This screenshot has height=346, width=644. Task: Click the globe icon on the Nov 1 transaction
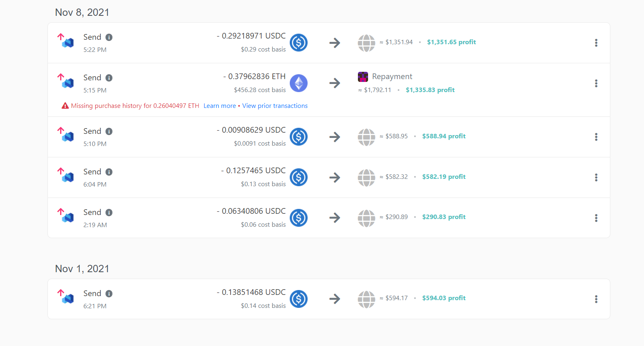(x=366, y=299)
